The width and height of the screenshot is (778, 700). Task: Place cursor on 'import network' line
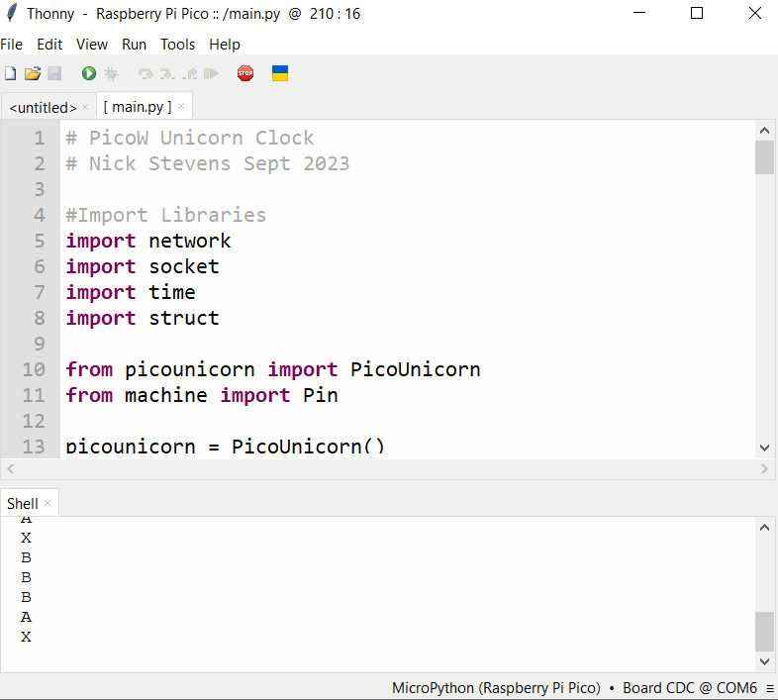click(148, 241)
